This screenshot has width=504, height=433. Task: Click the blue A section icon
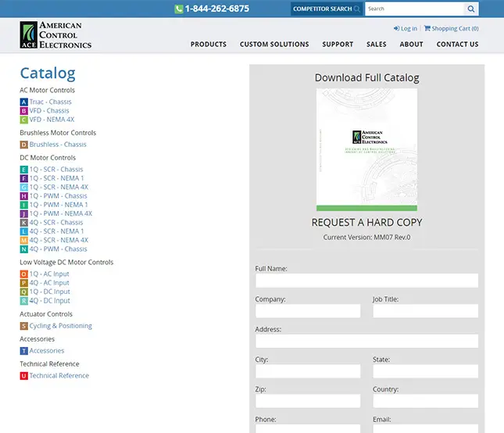pyautogui.click(x=23, y=102)
